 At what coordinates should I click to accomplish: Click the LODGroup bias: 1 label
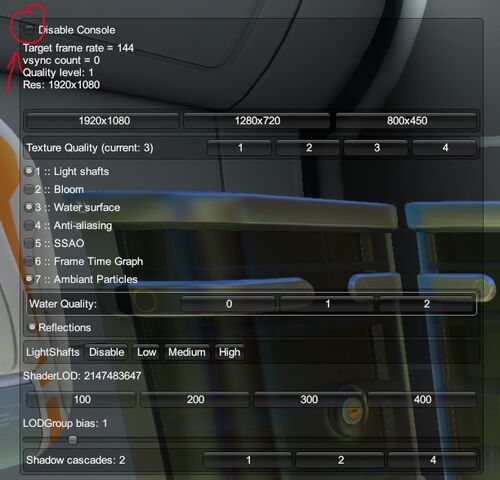(x=65, y=423)
